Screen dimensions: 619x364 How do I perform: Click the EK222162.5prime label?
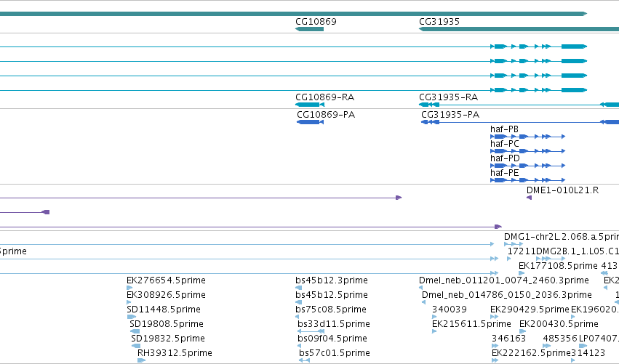(x=531, y=353)
